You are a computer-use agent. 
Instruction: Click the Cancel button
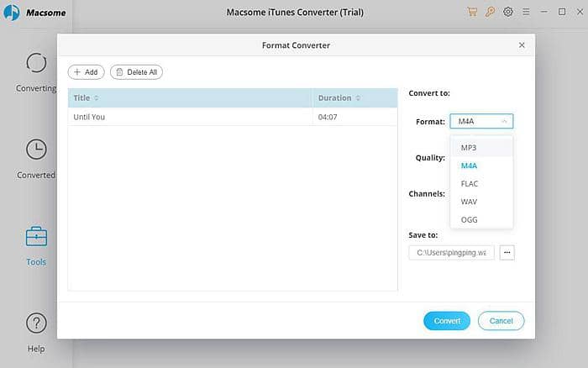pyautogui.click(x=501, y=321)
